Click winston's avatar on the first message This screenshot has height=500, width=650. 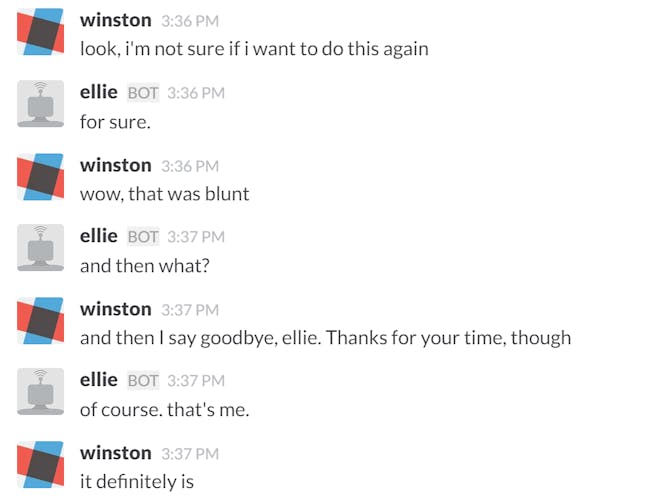click(x=41, y=32)
